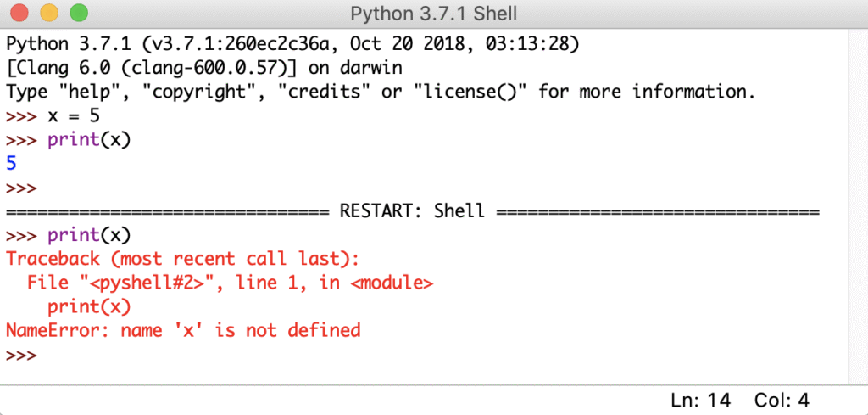Click the Clang 6.0 compiler info line
Image resolution: width=868 pixels, height=415 pixels.
tap(203, 67)
